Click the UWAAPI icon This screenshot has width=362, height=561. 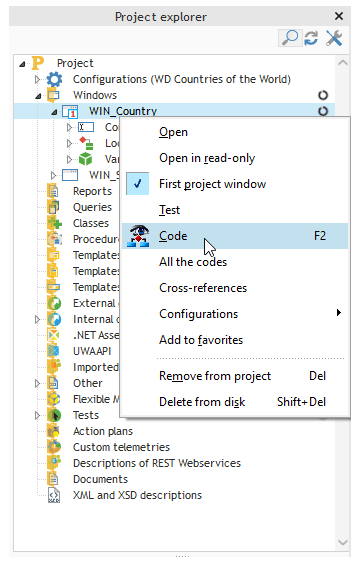(x=54, y=351)
